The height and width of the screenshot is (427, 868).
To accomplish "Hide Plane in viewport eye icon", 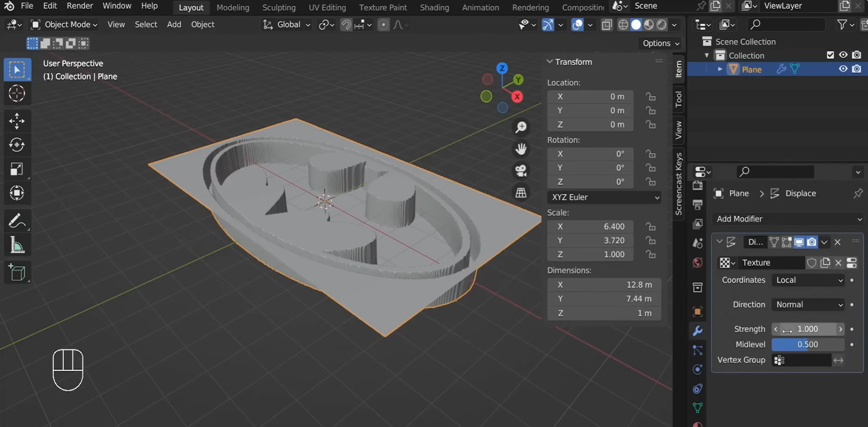I will click(x=843, y=69).
